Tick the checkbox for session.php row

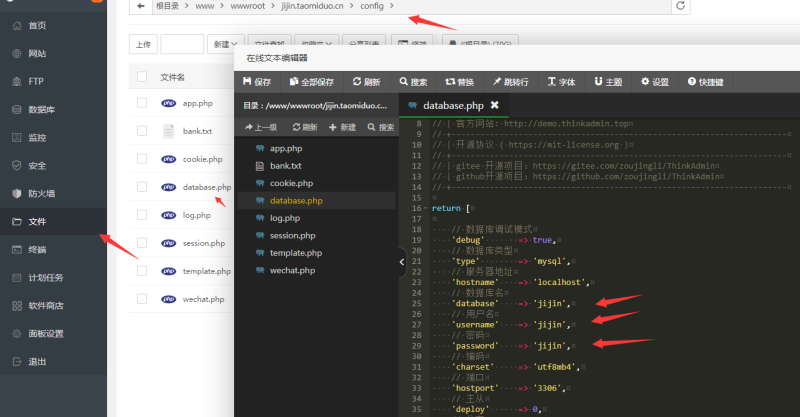pyautogui.click(x=142, y=243)
